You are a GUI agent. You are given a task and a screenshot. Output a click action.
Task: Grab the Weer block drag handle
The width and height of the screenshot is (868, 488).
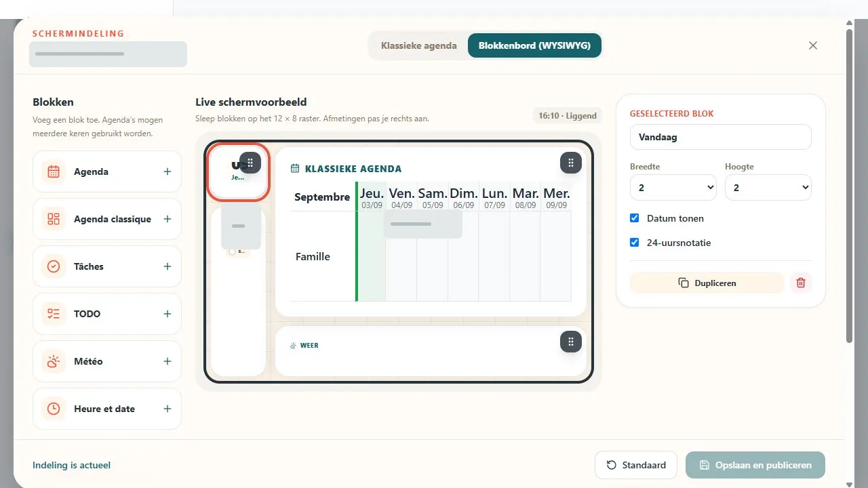pos(571,342)
